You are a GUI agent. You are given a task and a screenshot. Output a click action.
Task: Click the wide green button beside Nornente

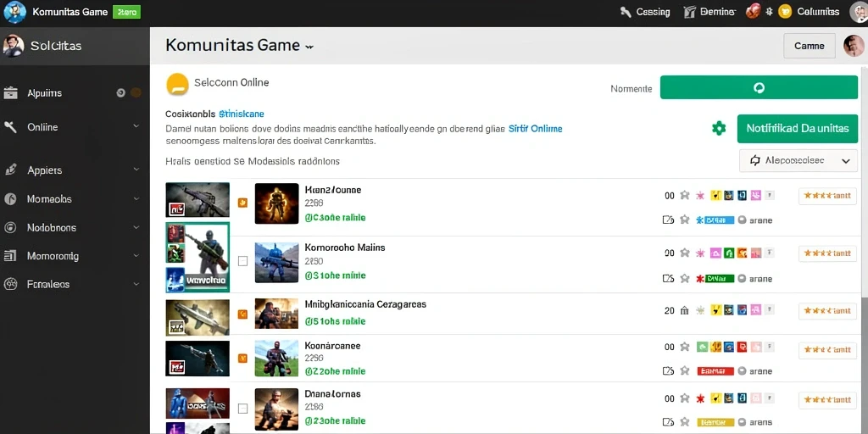759,87
